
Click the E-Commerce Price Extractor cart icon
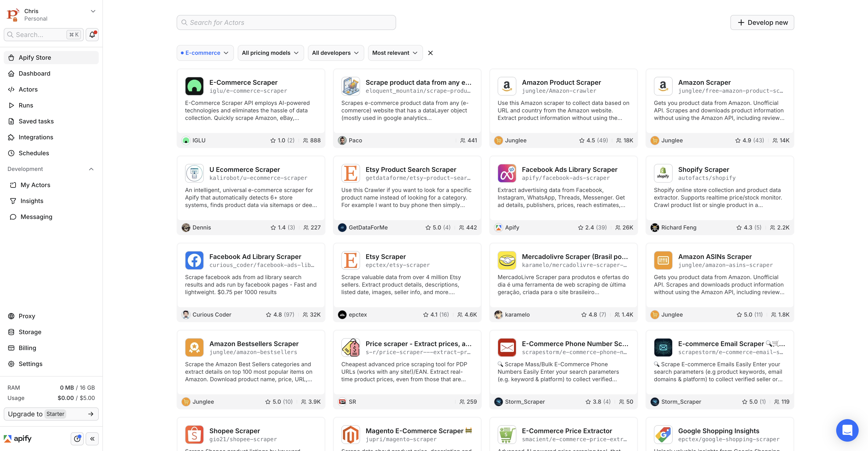(507, 434)
